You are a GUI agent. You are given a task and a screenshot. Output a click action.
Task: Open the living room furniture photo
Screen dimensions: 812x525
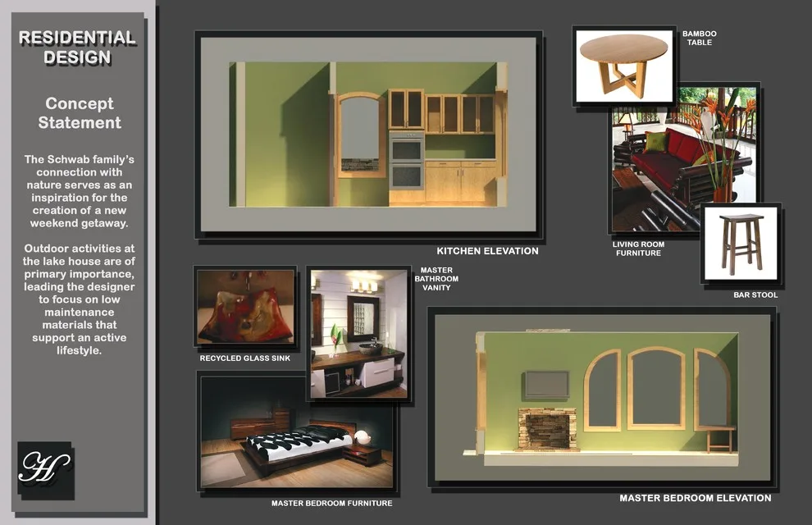click(683, 159)
